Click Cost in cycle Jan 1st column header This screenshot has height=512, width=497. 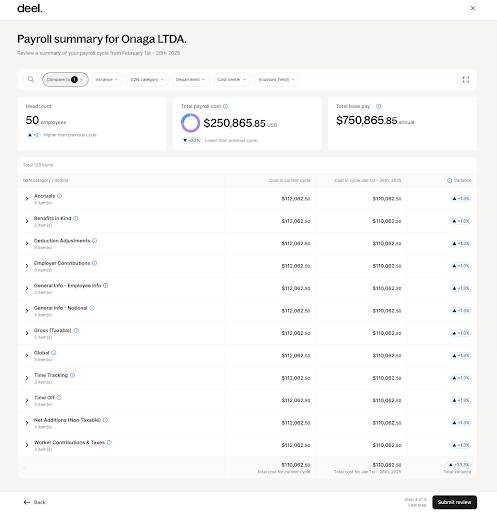click(368, 180)
